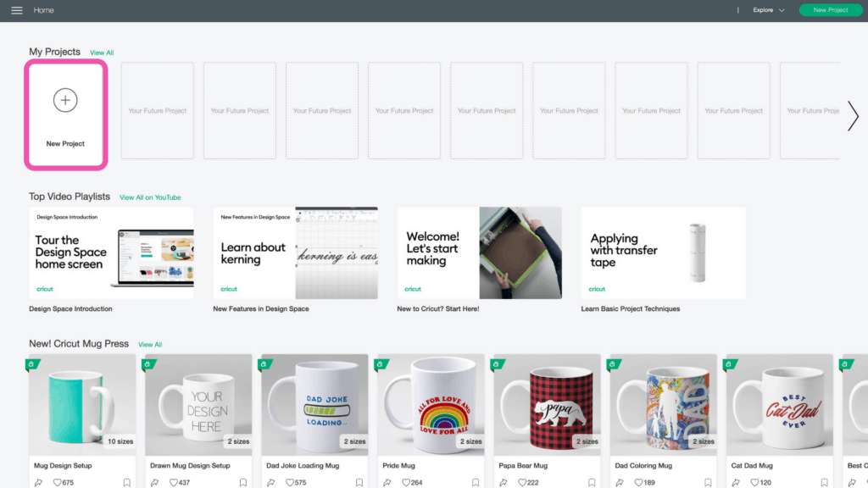Image resolution: width=868 pixels, height=488 pixels.
Task: Play Applying with transfer tape video
Action: [x=663, y=252]
